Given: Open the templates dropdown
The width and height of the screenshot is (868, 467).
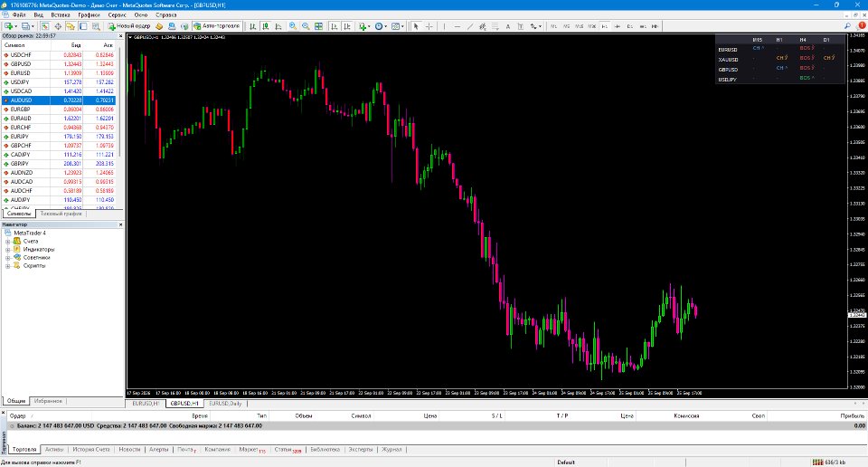Looking at the screenshot, I should (x=398, y=26).
